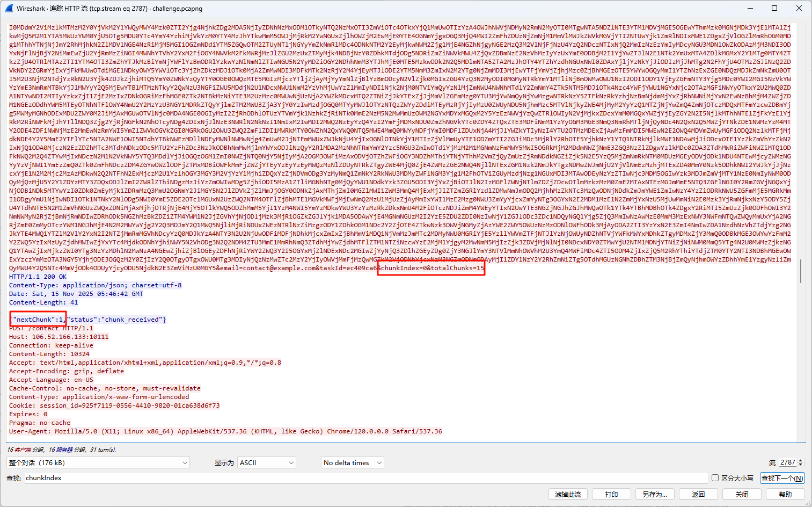Screen dimensions: 812x507
Task: Click the 查找 search field containing chunkIndex
Action: point(365,478)
